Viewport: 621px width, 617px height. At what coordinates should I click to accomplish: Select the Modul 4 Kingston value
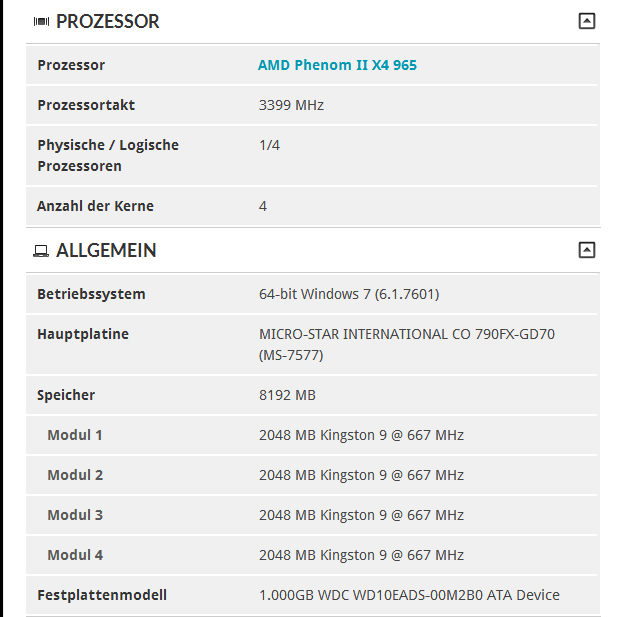point(361,555)
